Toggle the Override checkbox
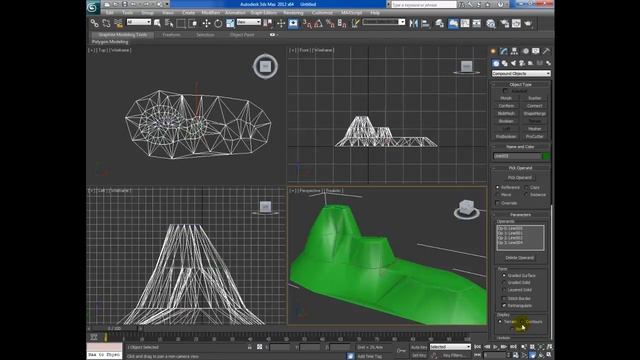Viewport: 640px width, 360px height. click(498, 203)
